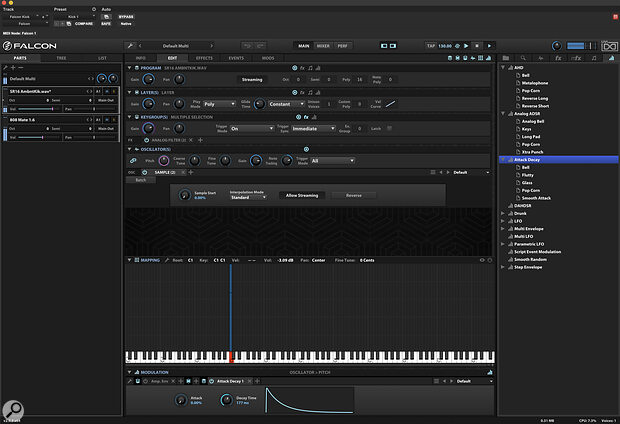The image size is (620, 424).
Task: Switch to the LIST tab
Action: point(102,58)
